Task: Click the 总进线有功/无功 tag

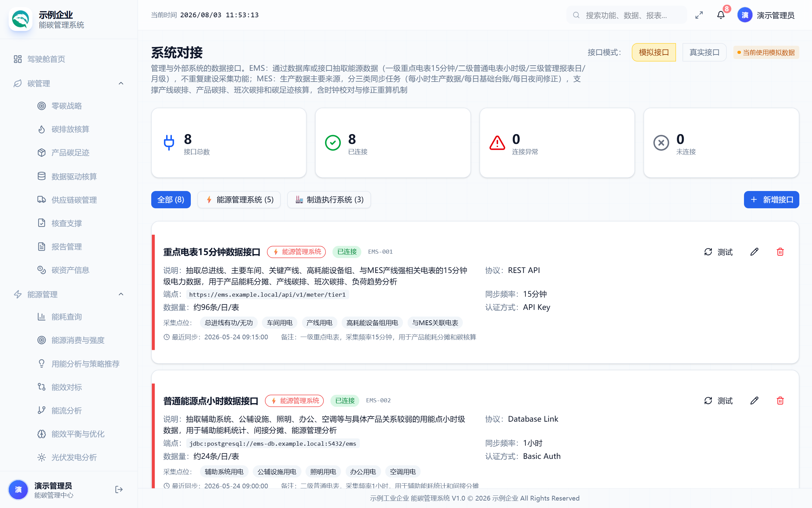Action: click(x=229, y=323)
